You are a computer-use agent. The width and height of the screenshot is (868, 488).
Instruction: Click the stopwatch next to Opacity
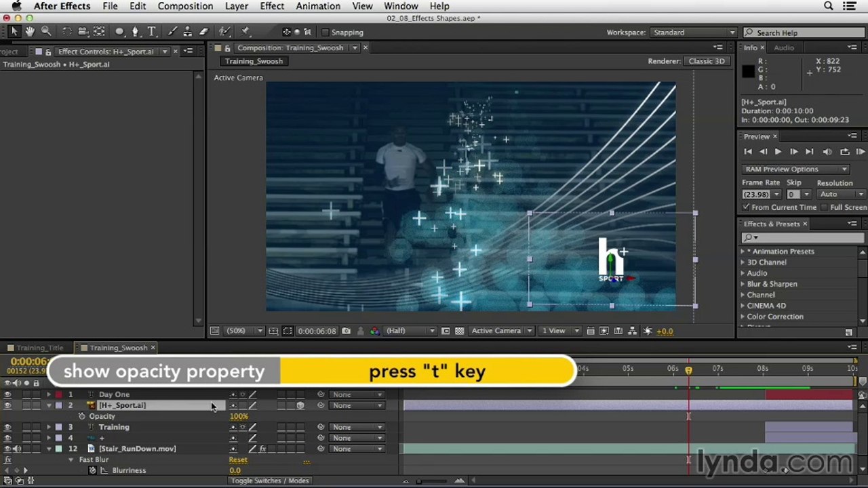82,416
